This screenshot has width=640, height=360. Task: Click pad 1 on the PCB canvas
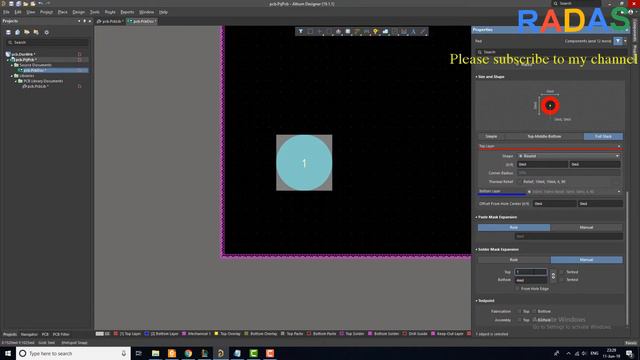pyautogui.click(x=304, y=163)
